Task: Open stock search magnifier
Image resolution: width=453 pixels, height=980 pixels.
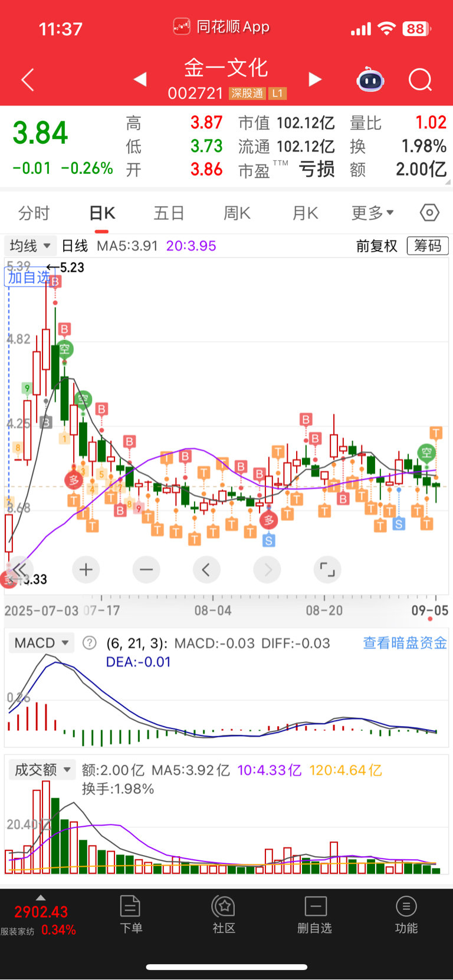Action: 421,80
